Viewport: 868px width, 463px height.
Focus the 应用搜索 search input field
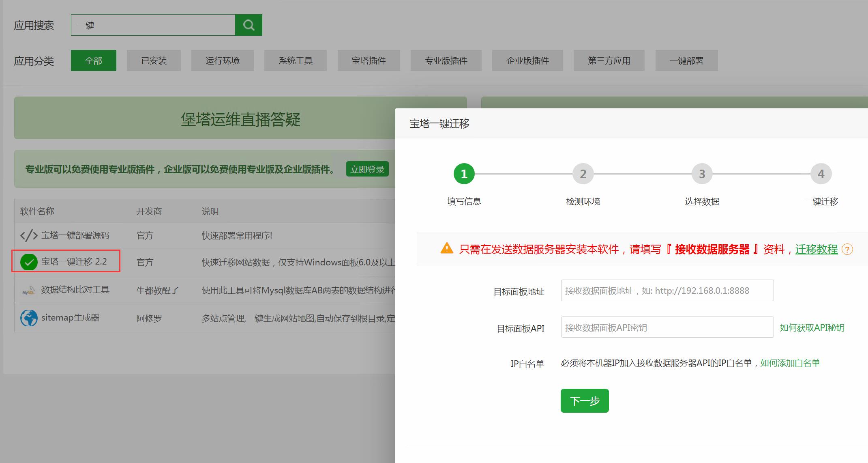tap(153, 25)
